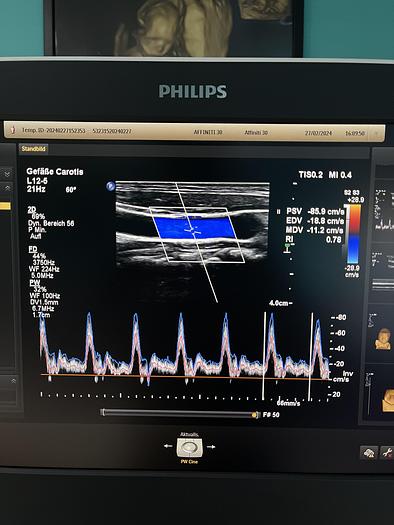Expand the lower left panel chevron

click(x=13, y=381)
